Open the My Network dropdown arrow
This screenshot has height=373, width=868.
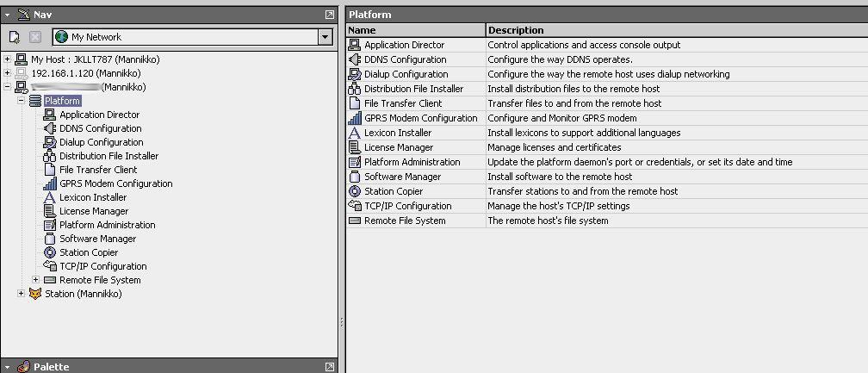click(x=325, y=37)
